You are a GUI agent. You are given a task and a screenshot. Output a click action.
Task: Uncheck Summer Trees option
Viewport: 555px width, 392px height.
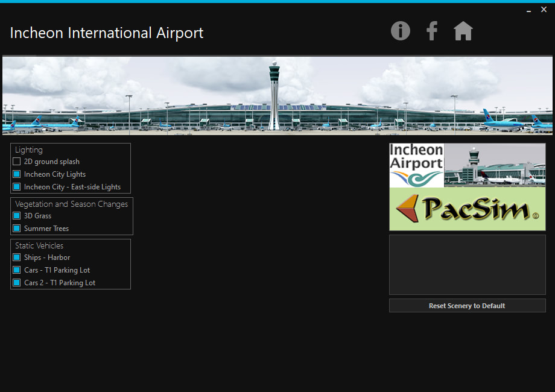click(x=17, y=229)
